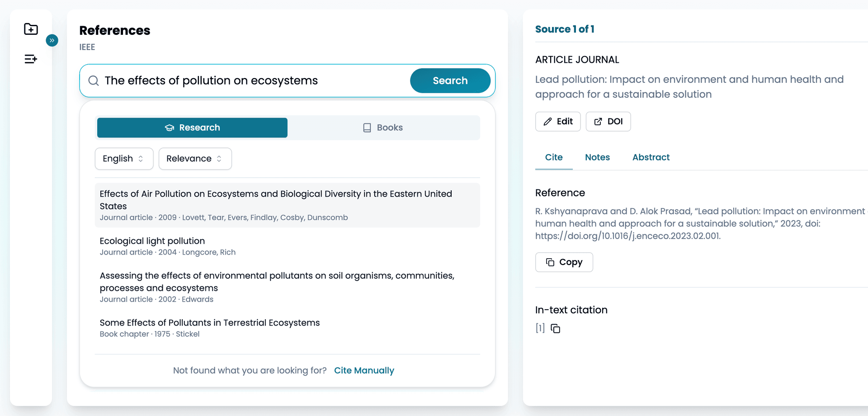The width and height of the screenshot is (868, 416).
Task: Select the Cite tab
Action: click(554, 157)
